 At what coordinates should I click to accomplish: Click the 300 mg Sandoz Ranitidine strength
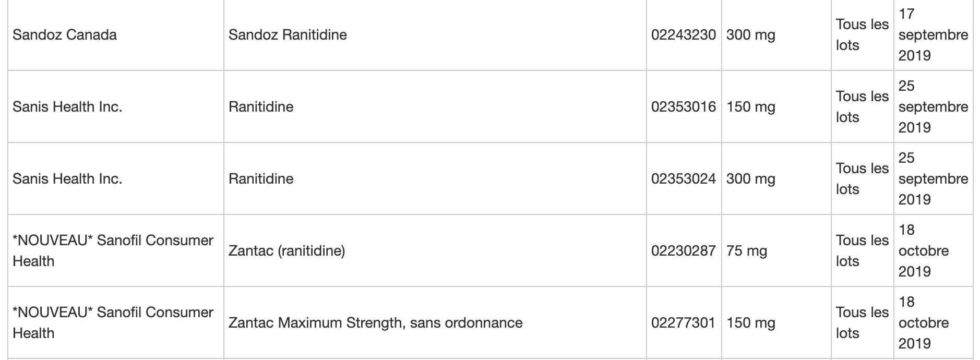[751, 35]
